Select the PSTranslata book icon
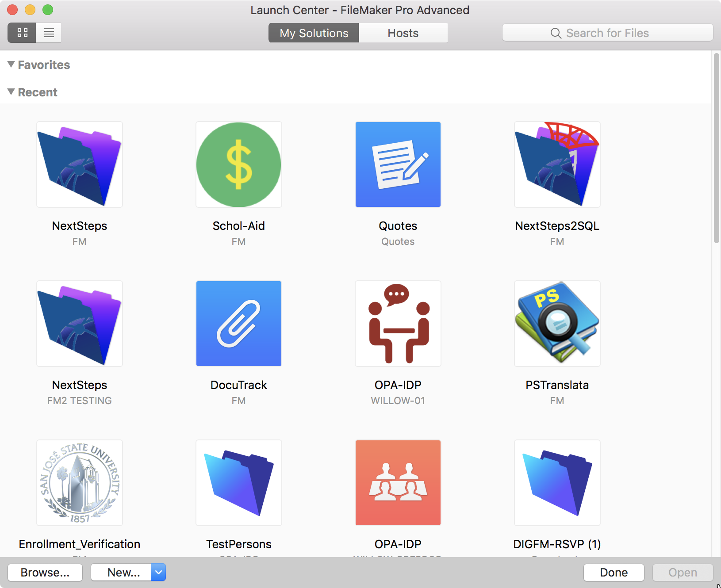Viewport: 721px width, 588px height. coord(557,324)
